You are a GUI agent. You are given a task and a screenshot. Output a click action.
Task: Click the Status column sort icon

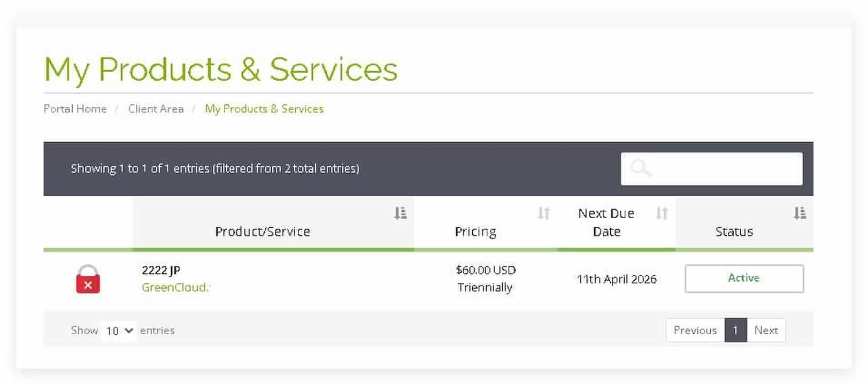click(x=800, y=213)
